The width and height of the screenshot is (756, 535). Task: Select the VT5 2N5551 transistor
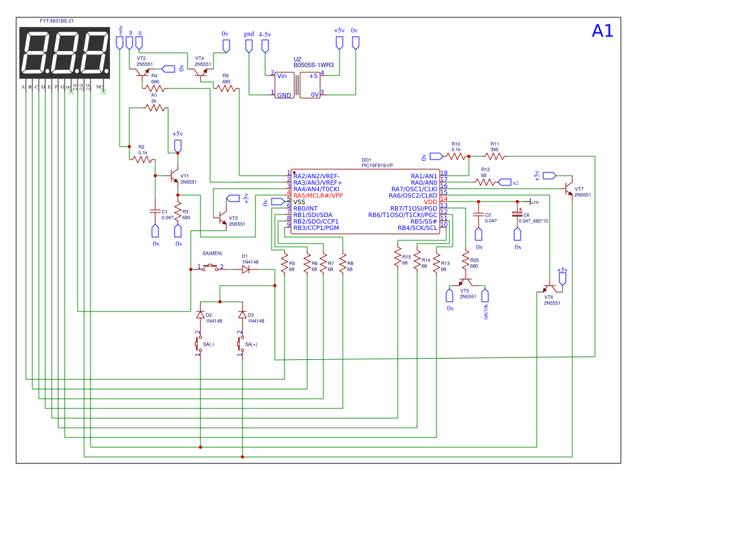click(466, 282)
